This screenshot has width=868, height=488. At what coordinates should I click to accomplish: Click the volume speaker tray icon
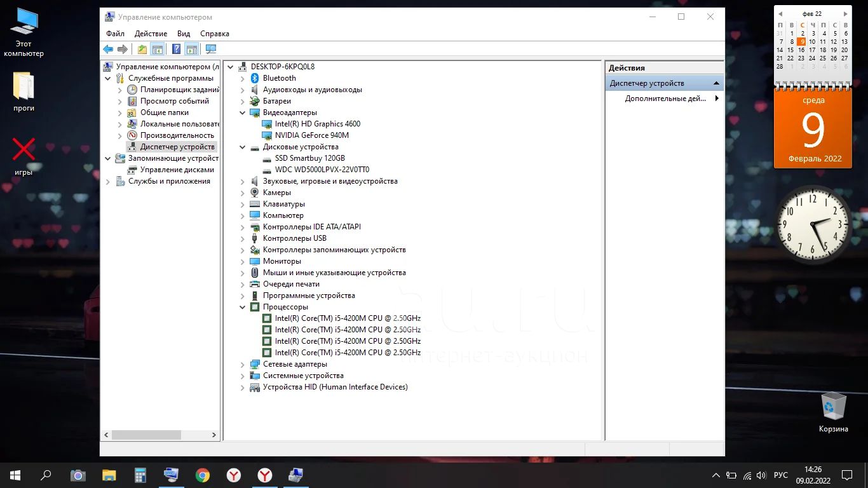point(762,475)
